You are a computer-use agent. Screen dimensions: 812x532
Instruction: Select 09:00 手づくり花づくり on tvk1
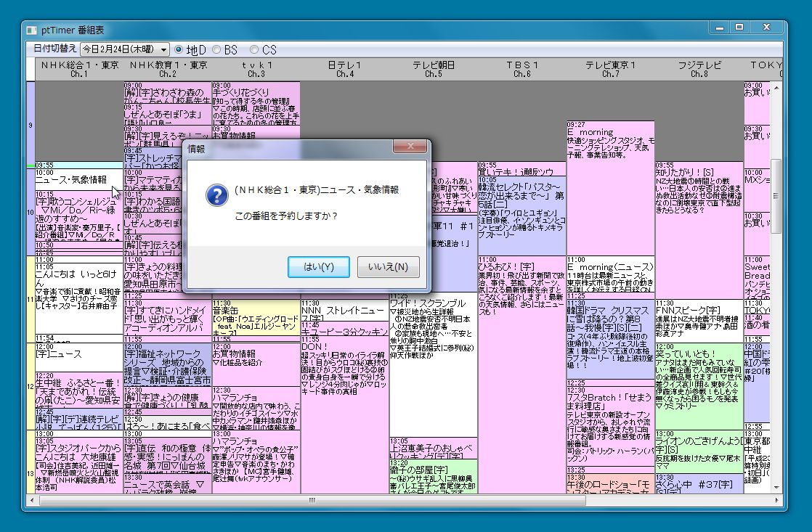(x=256, y=103)
